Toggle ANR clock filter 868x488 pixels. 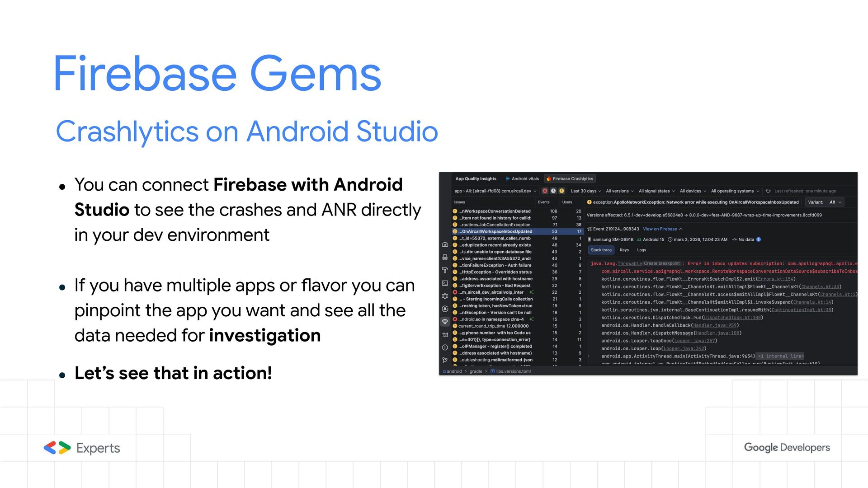[553, 191]
